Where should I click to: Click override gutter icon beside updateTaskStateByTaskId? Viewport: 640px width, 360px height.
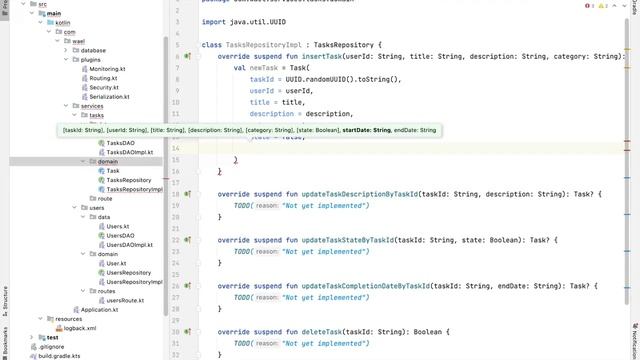[x=187, y=240]
